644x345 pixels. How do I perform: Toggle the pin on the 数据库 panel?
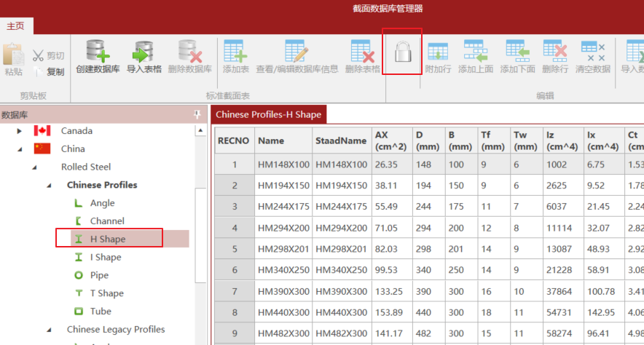pyautogui.click(x=197, y=115)
